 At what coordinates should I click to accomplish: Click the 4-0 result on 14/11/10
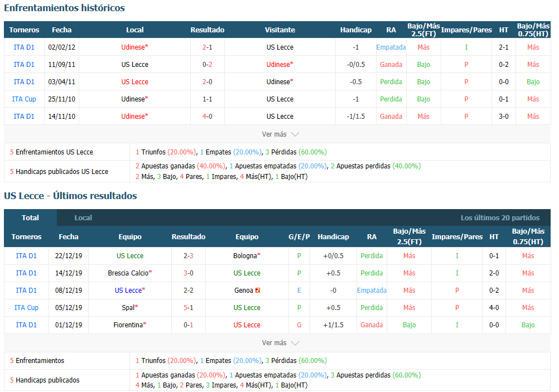point(207,117)
